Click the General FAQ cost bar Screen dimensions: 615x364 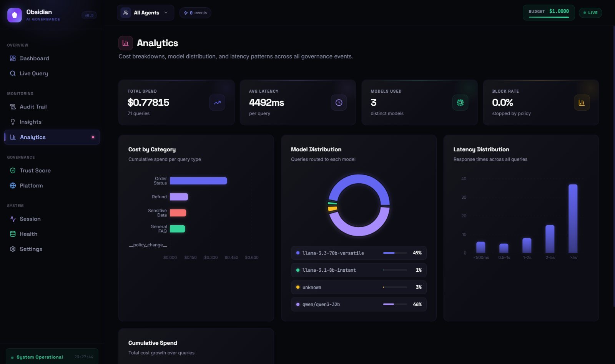point(178,229)
